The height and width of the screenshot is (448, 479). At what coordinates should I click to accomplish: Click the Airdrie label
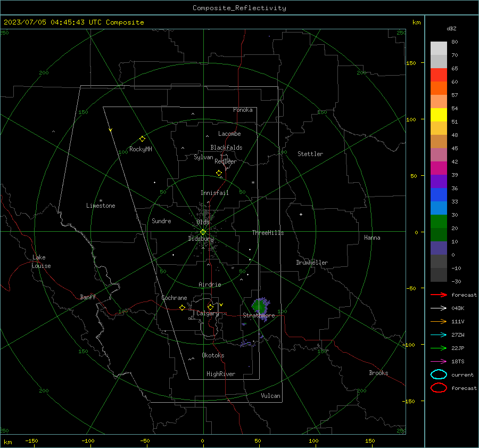pyautogui.click(x=210, y=284)
